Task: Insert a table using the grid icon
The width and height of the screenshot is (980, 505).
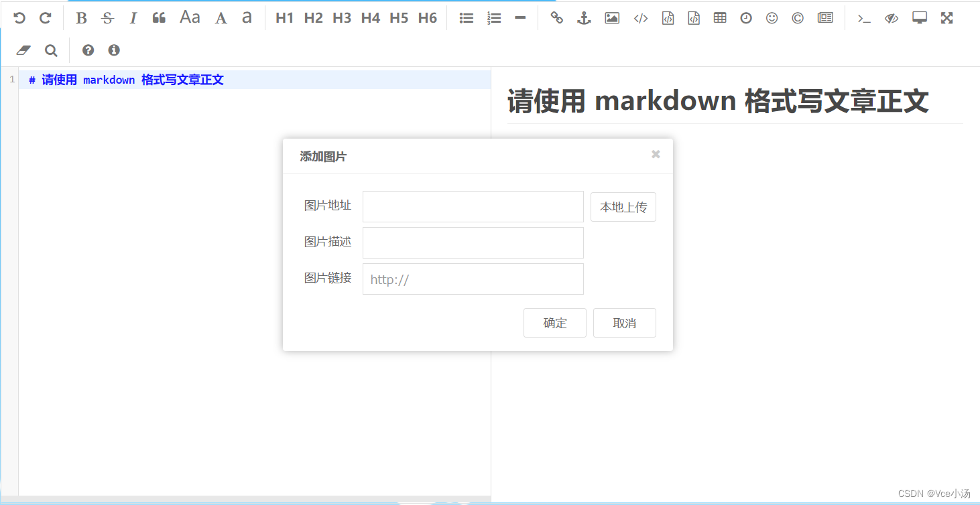Action: tap(720, 18)
